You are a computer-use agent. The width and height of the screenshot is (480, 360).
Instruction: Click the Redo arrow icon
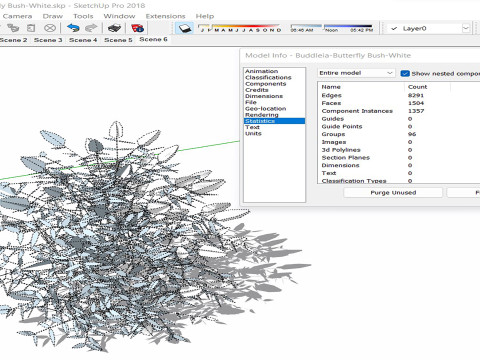pos(91,28)
